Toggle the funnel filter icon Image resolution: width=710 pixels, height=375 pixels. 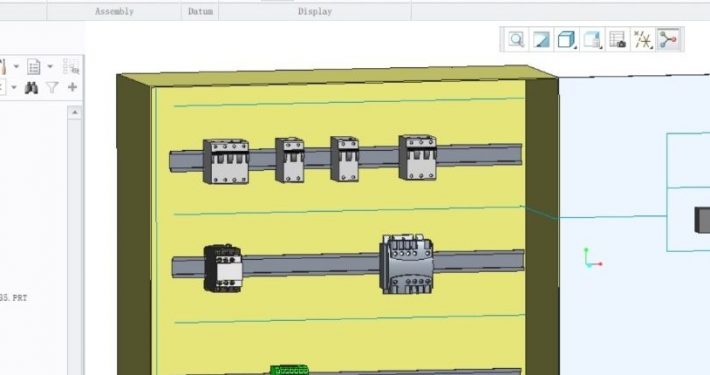tap(52, 87)
